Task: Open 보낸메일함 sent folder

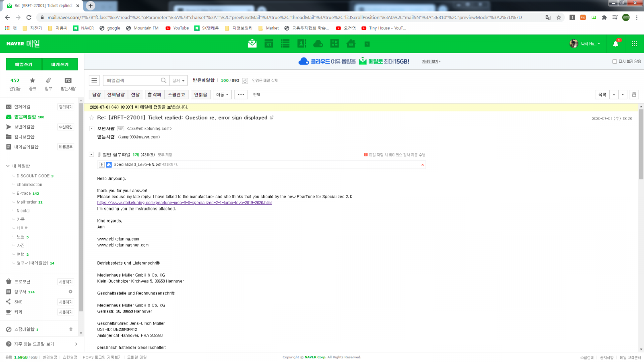Action: tap(24, 127)
